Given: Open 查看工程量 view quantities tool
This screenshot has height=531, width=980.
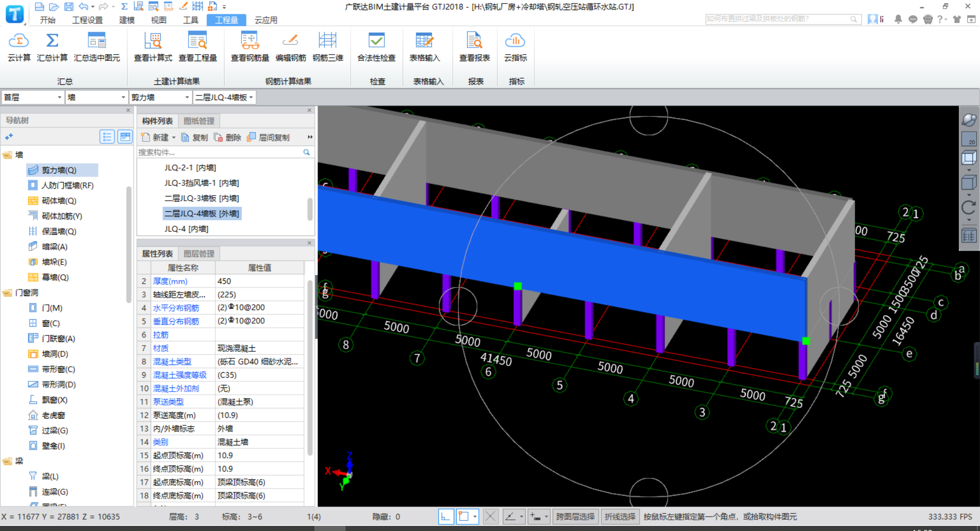Looking at the screenshot, I should click(198, 47).
